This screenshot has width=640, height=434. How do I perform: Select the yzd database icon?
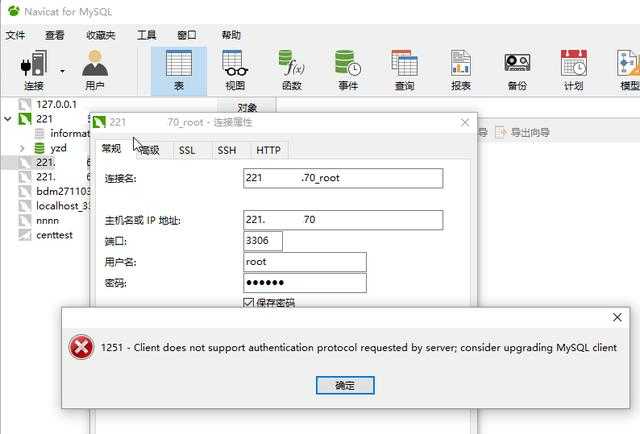coord(40,148)
